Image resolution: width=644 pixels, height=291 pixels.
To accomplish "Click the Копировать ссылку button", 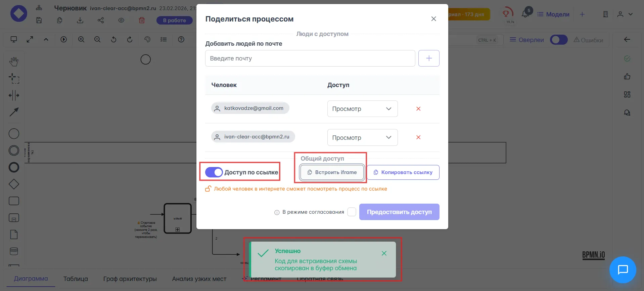I will [403, 172].
